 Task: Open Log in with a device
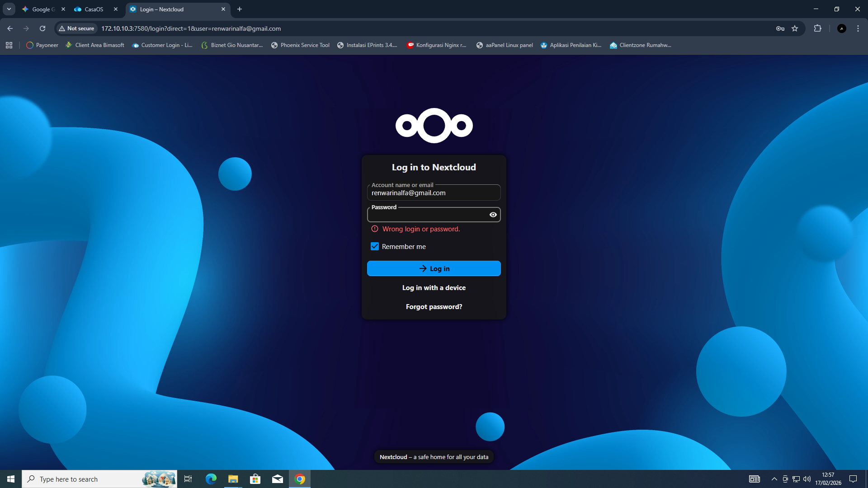[x=434, y=288]
